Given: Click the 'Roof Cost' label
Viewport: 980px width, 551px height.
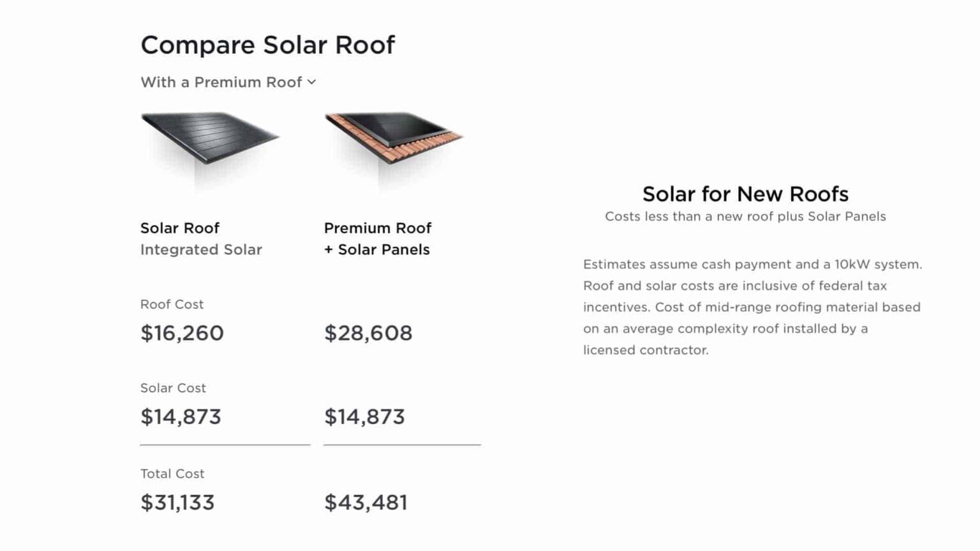Looking at the screenshot, I should point(172,304).
